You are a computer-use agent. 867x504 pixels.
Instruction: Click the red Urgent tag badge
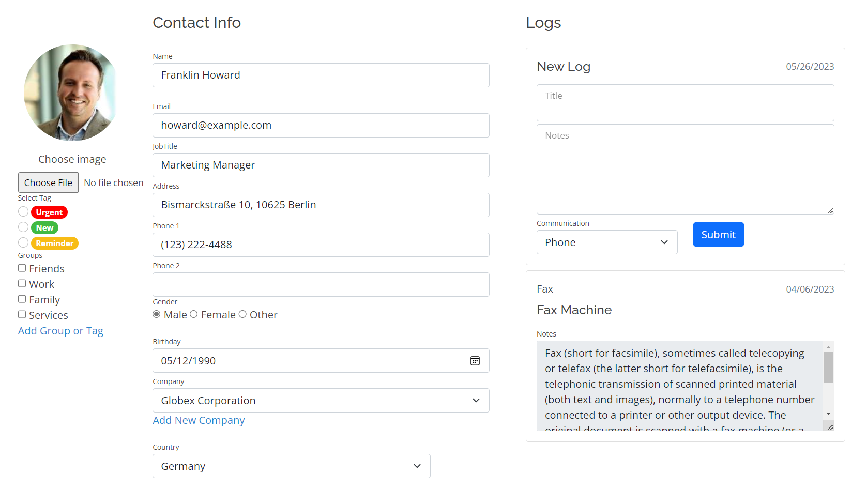pos(49,212)
